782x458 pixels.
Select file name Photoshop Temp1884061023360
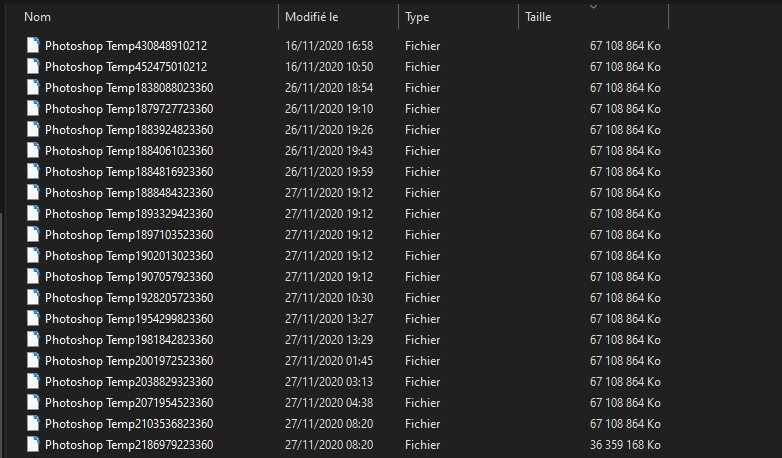click(x=129, y=151)
